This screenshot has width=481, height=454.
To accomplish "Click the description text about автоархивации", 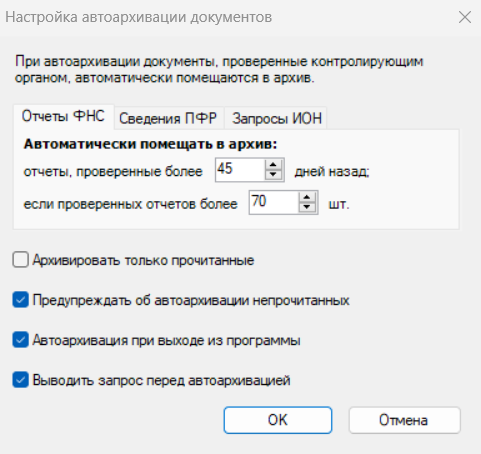I will [219, 70].
